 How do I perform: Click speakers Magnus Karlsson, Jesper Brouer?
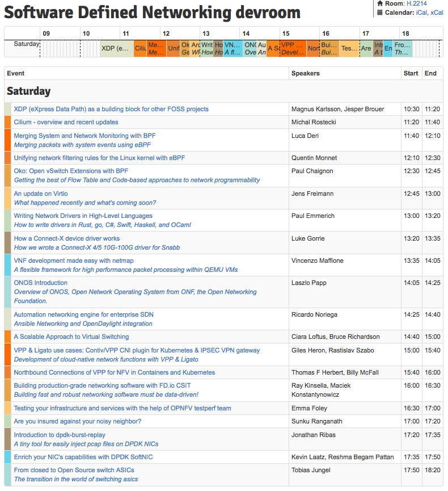coord(337,109)
